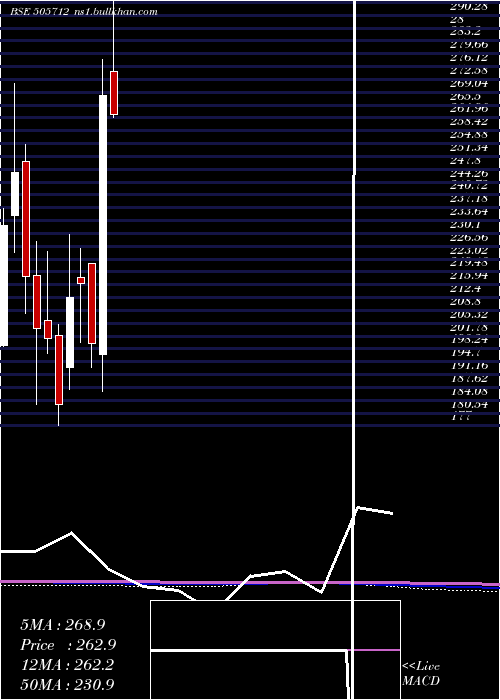Select the 12MA : 262.2 readout

(x=67, y=665)
